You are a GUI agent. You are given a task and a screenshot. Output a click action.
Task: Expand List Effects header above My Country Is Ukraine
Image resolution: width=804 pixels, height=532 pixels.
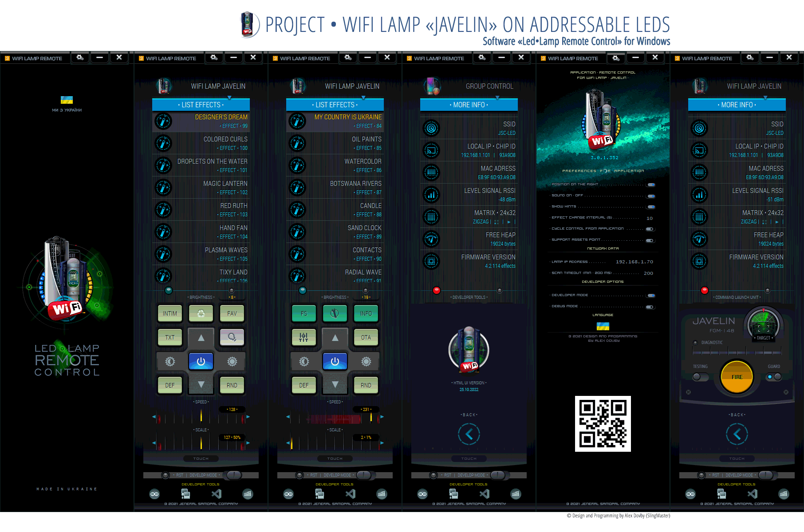(x=335, y=105)
